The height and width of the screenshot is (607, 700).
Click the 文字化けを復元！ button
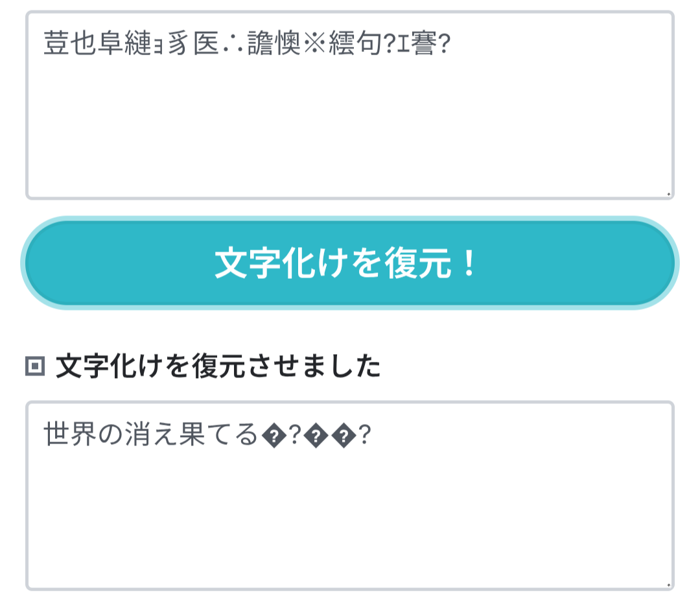coord(350,263)
